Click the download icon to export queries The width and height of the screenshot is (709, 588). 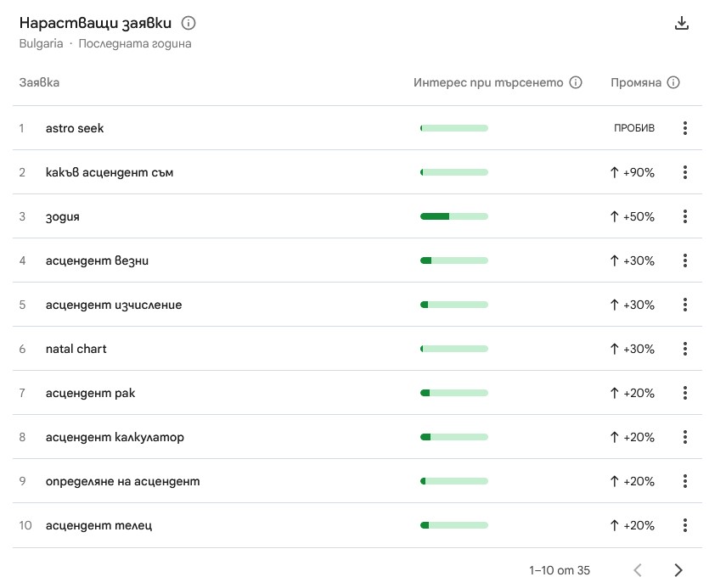pyautogui.click(x=683, y=23)
